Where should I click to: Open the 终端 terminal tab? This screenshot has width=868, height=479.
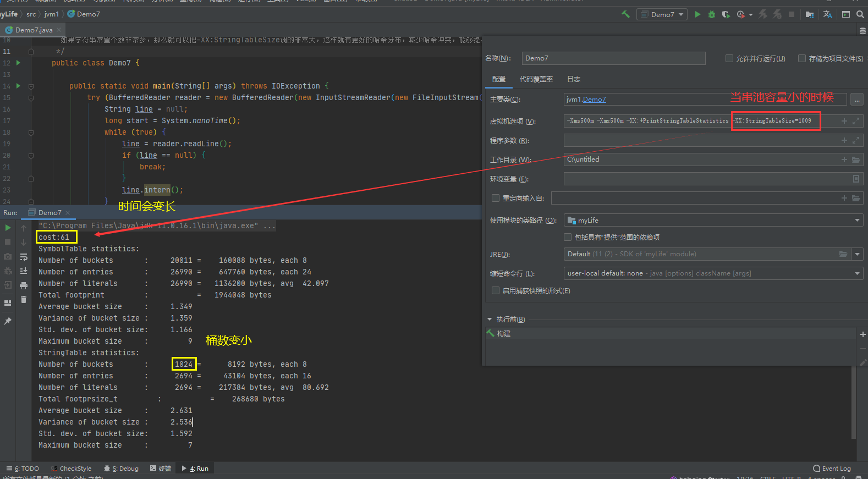pos(161,469)
